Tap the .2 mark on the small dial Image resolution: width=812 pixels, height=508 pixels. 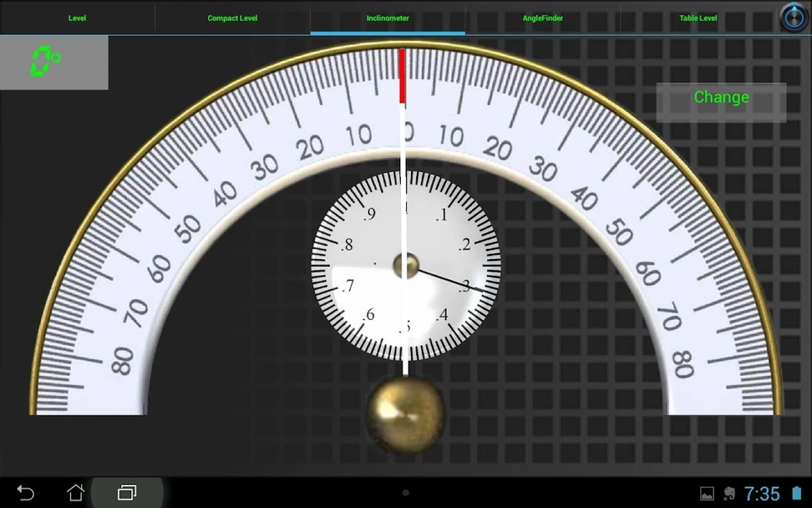point(464,244)
